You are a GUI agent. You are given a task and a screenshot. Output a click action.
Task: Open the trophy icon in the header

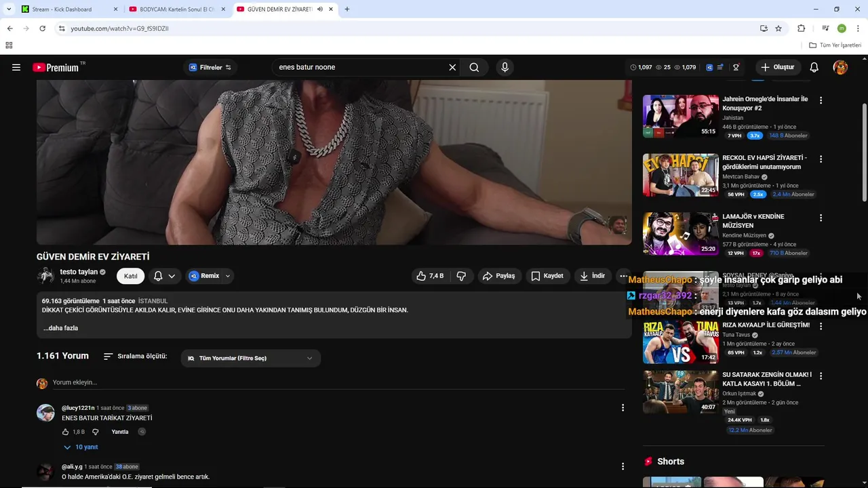pyautogui.click(x=736, y=67)
